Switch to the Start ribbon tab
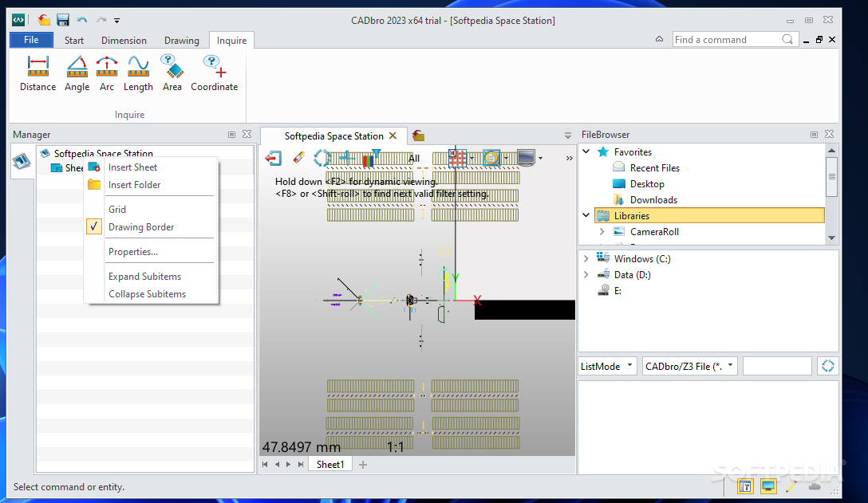868x503 pixels. point(73,41)
